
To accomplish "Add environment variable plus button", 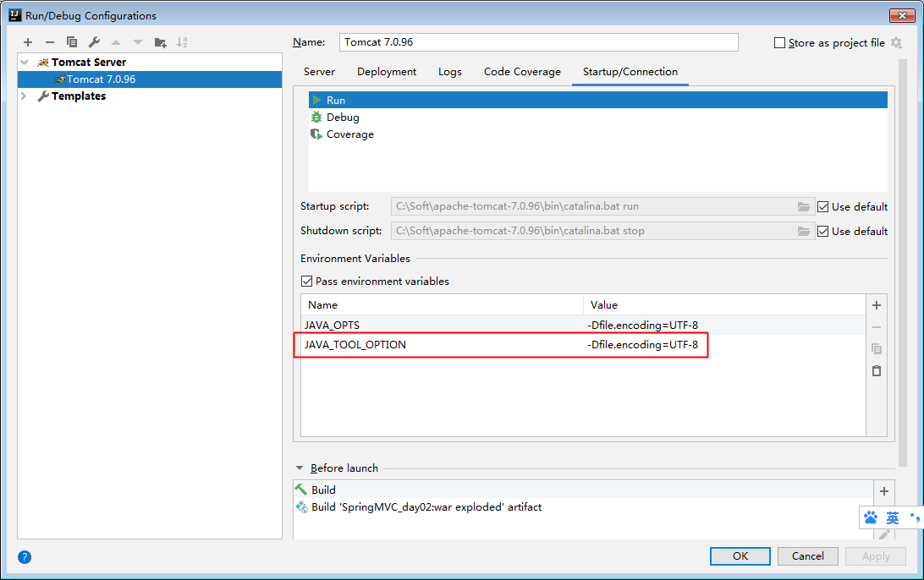I will point(877,305).
